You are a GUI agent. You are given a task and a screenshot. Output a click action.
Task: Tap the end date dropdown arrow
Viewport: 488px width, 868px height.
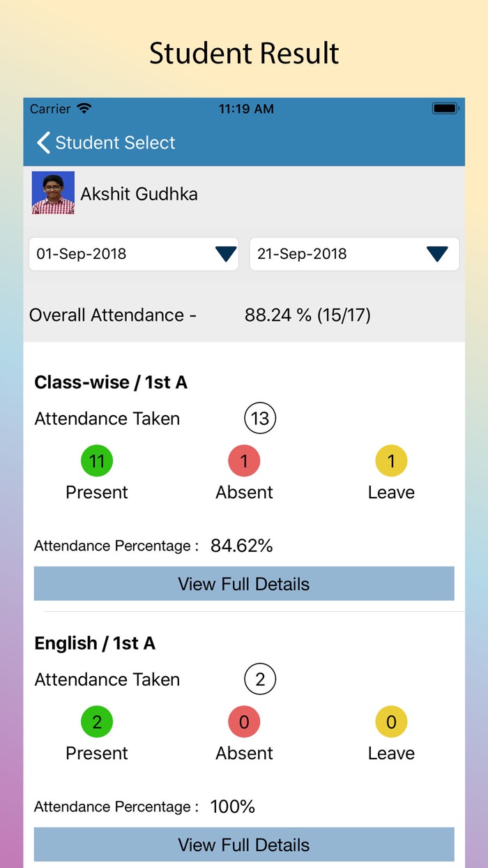pyautogui.click(x=437, y=254)
